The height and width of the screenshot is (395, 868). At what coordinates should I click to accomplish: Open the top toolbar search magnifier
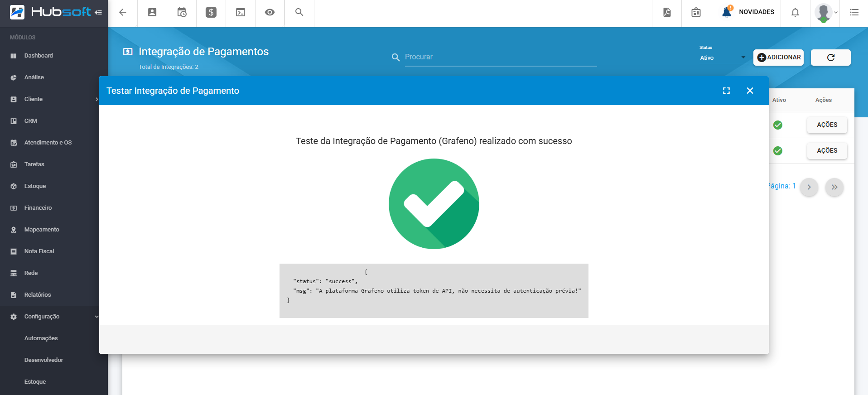click(299, 12)
